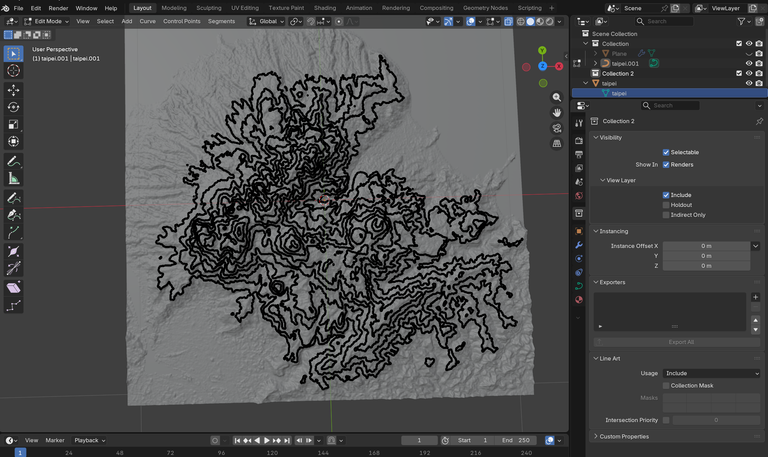Collapse the Visibility panel
The image size is (768, 457).
pyautogui.click(x=596, y=138)
